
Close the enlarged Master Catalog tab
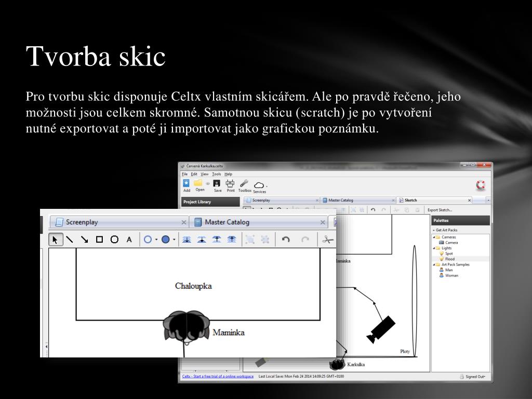(323, 222)
